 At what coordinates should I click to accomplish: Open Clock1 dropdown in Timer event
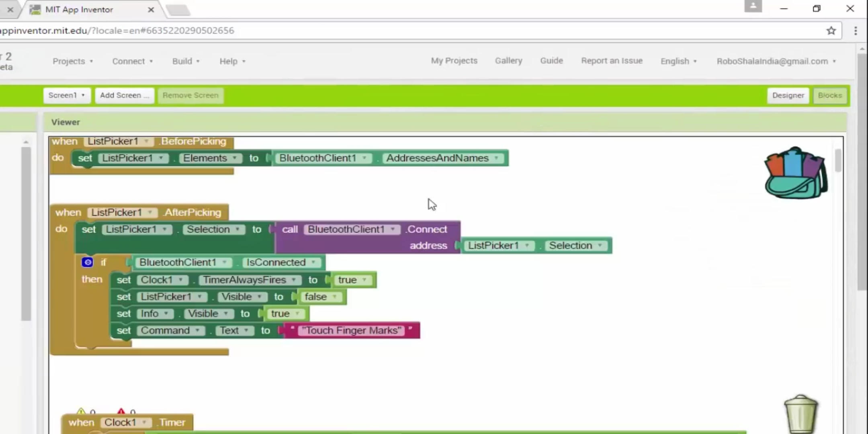pyautogui.click(x=126, y=423)
